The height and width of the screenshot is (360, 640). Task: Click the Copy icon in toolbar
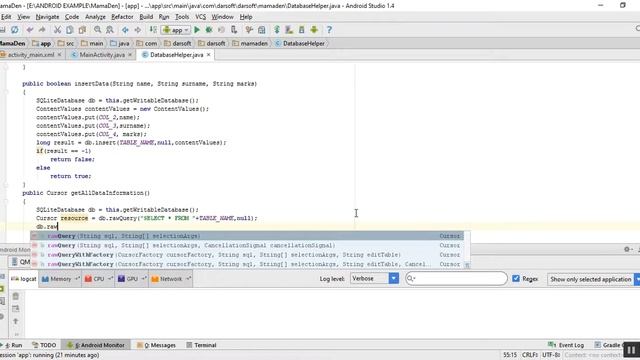[70, 30]
